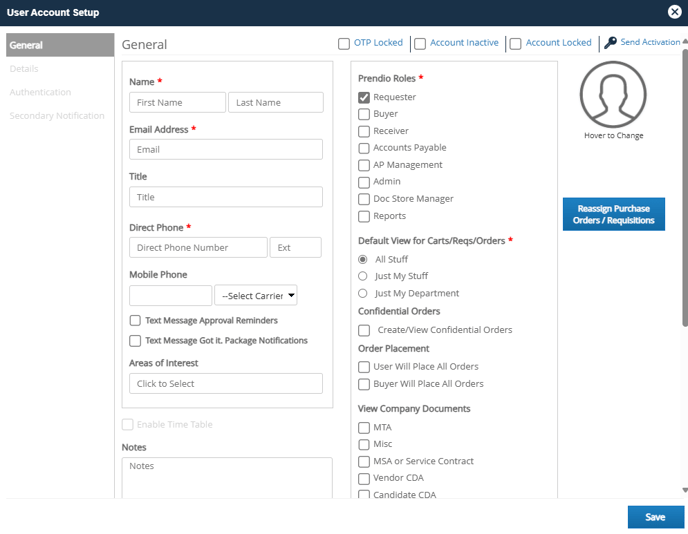Click the Send Activation link
This screenshot has width=688, height=534.
[x=650, y=42]
